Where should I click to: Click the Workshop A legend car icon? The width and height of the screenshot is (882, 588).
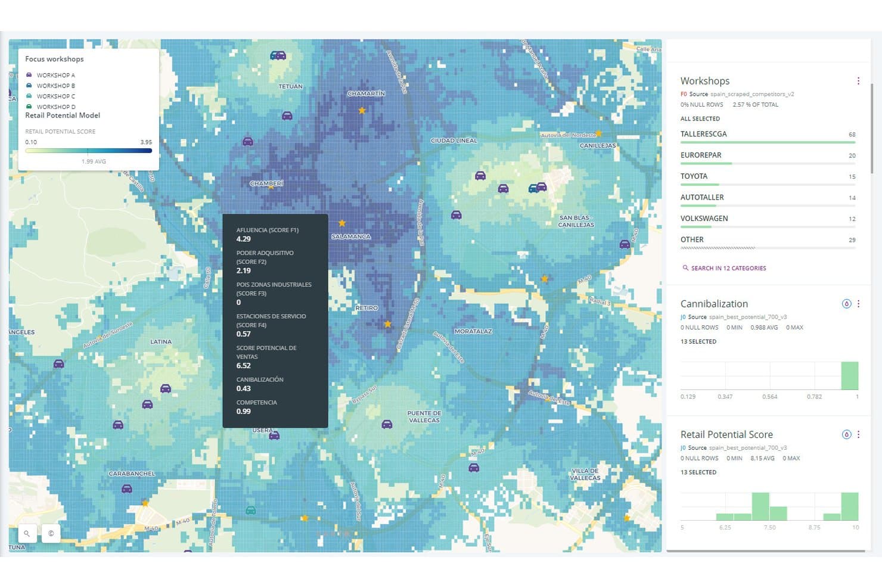pos(29,75)
